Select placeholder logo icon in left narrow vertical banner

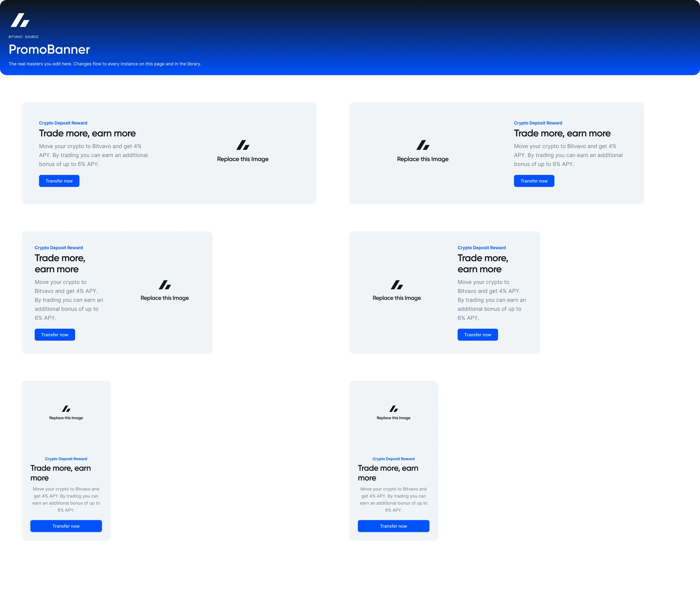66,409
